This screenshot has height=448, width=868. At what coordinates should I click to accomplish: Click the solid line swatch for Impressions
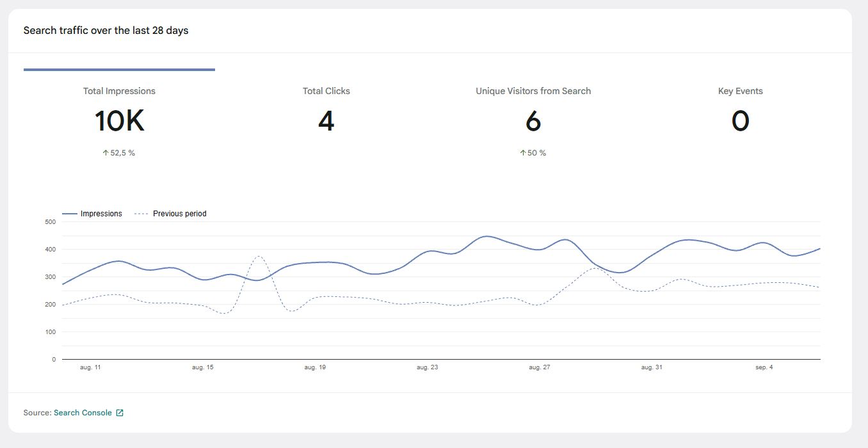[x=69, y=214]
